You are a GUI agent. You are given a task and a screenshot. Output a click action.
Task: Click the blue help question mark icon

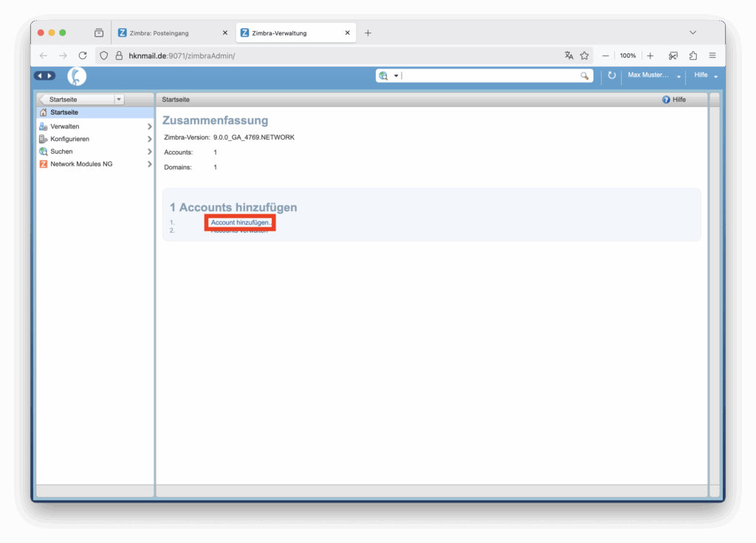coord(666,100)
